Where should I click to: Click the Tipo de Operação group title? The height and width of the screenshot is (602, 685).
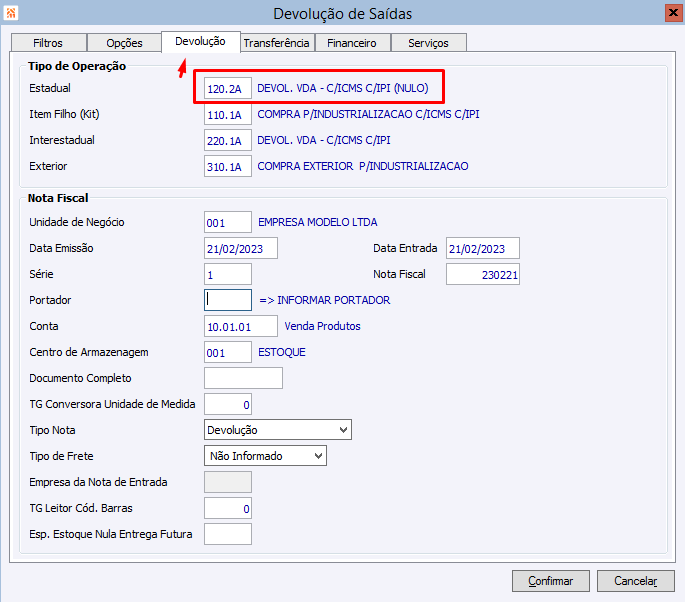pos(77,66)
